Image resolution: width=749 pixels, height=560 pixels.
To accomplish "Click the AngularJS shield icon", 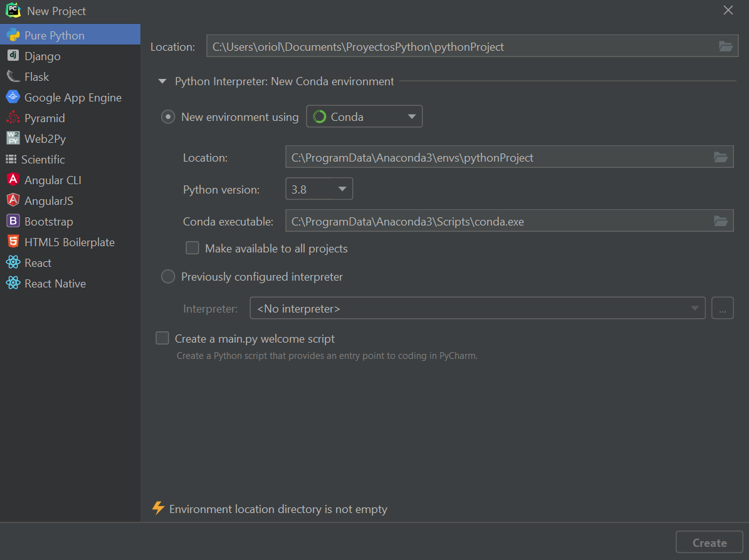I will pos(13,200).
